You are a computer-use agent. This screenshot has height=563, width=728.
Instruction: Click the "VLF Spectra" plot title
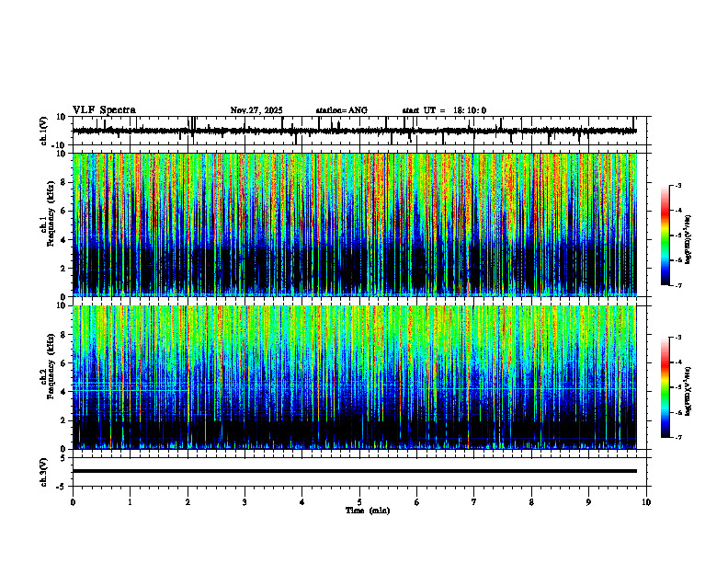click(104, 110)
